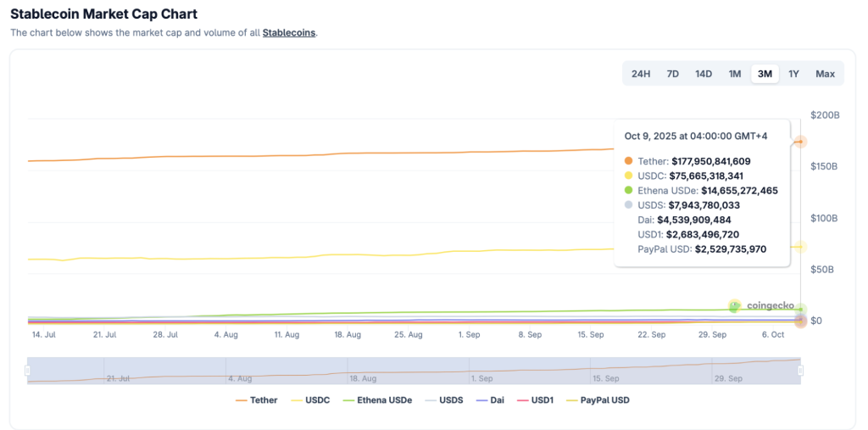Screen dimensions: 868x430
Task: Switch to the 7D time range
Action: pyautogui.click(x=672, y=74)
